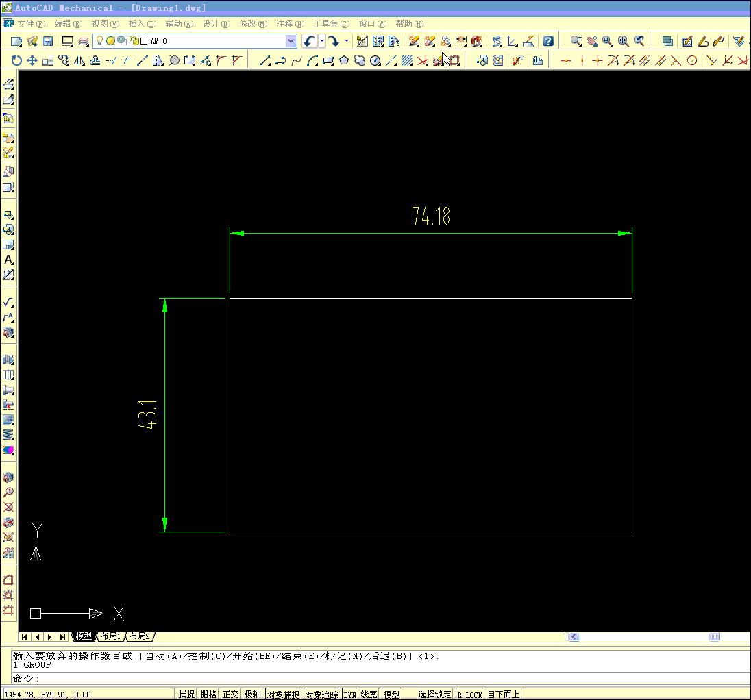The height and width of the screenshot is (700, 751).
Task: Switch to the 布局1 layout tab
Action: click(x=110, y=636)
